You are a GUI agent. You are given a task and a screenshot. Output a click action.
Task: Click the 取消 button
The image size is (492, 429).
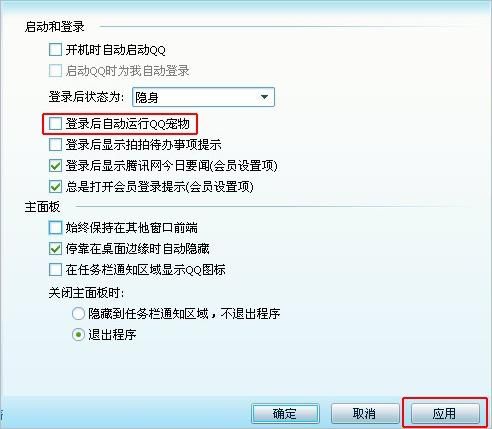(x=365, y=414)
